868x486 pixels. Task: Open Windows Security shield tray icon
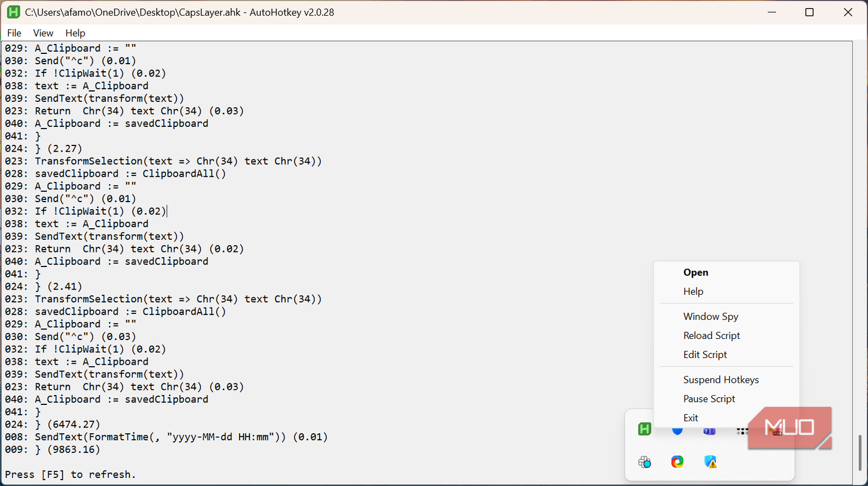[711, 462]
